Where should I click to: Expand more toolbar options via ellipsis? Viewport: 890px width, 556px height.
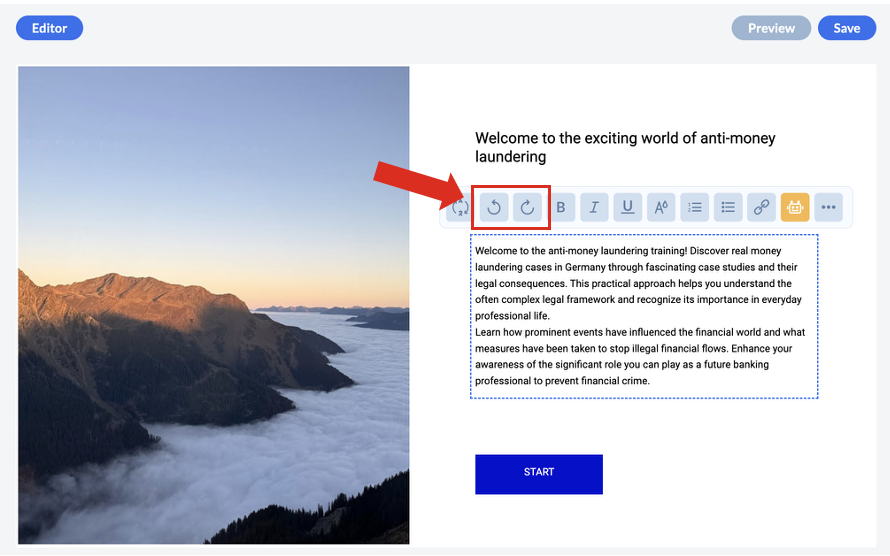coord(828,208)
